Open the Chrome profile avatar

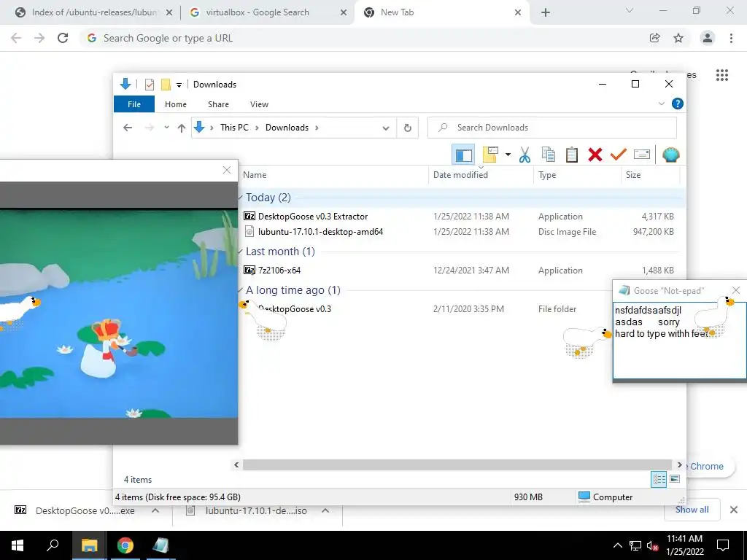708,38
